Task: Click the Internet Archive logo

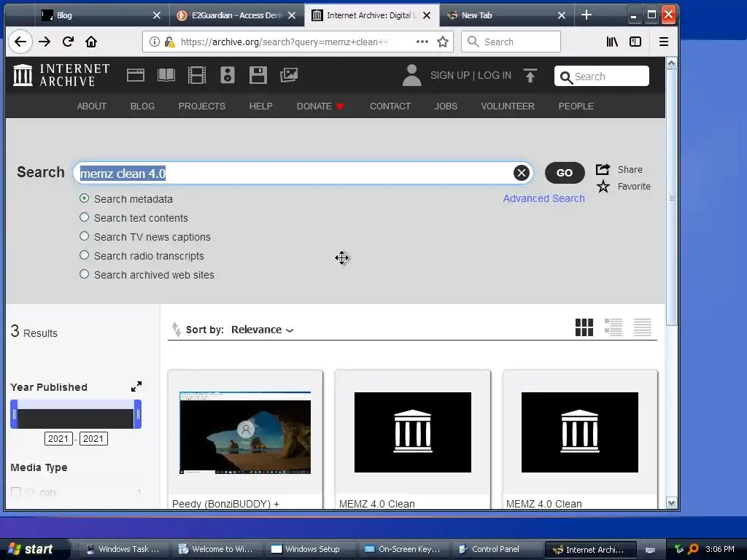Action: coord(61,75)
